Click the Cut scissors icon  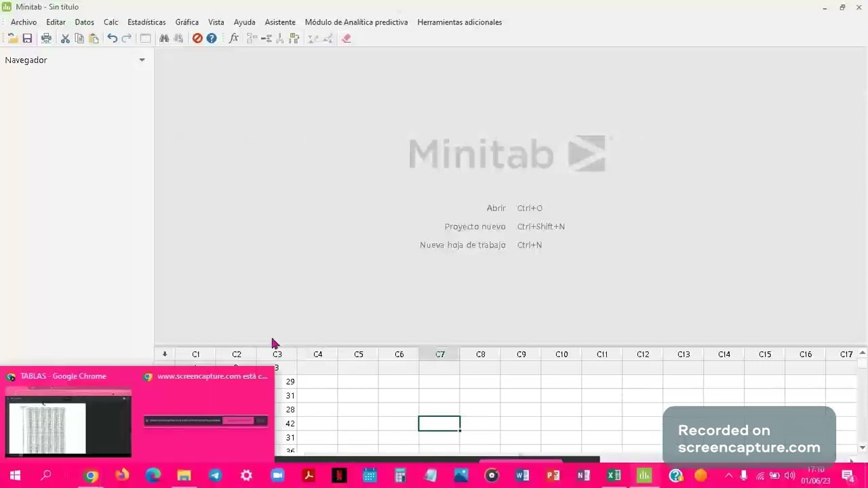pyautogui.click(x=65, y=39)
